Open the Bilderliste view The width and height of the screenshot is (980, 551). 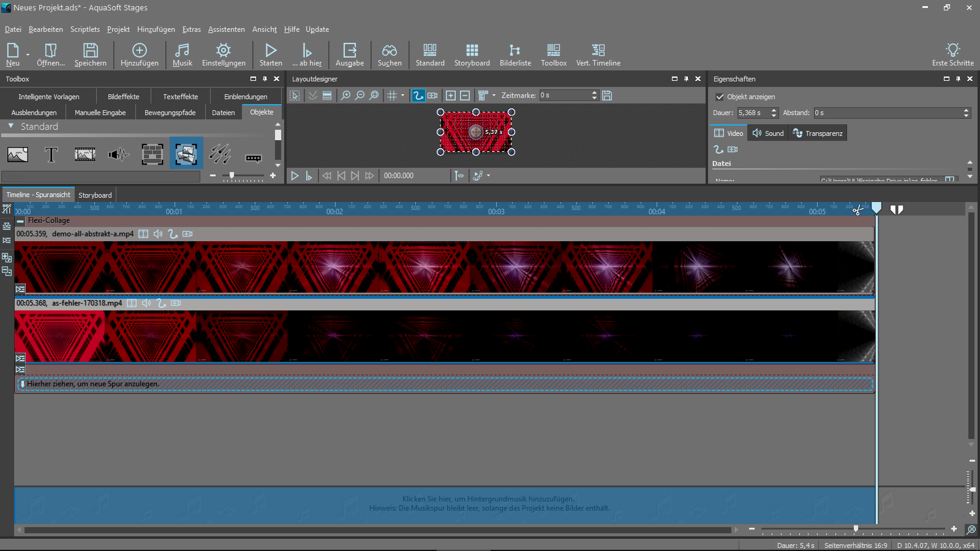515,54
